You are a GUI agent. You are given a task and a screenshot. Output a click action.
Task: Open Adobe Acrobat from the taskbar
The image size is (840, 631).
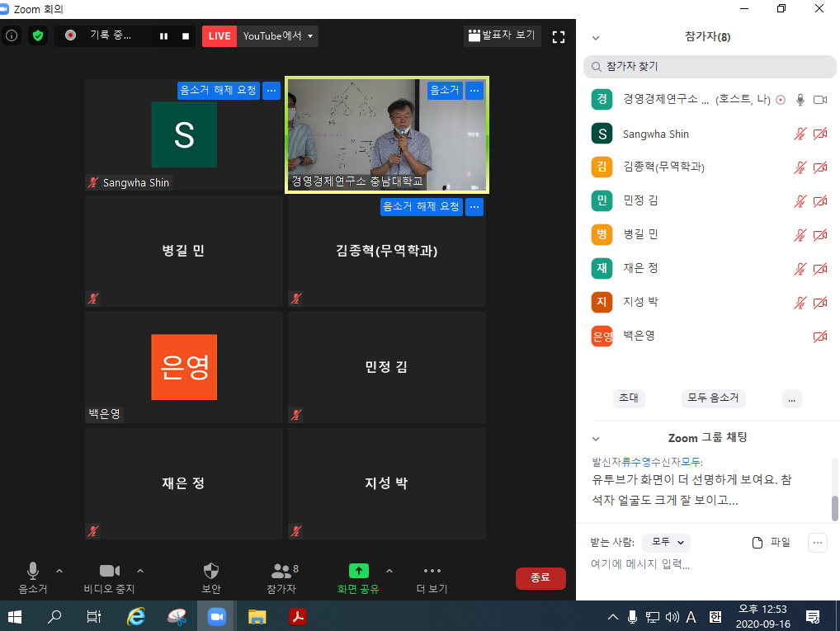pyautogui.click(x=297, y=616)
